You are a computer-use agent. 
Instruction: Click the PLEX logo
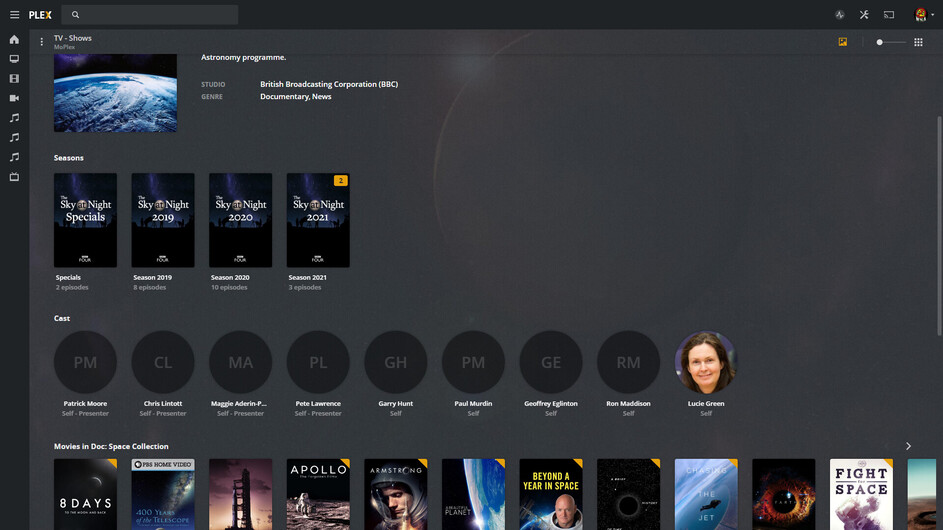pyautogui.click(x=40, y=15)
